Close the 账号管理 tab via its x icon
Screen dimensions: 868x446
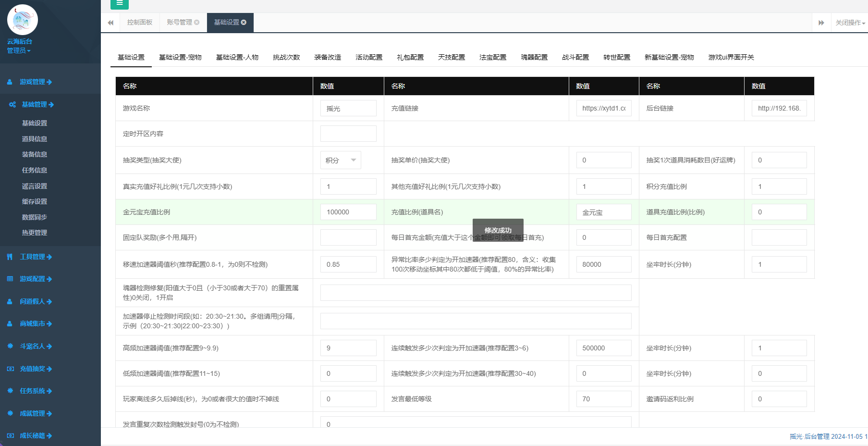196,23
